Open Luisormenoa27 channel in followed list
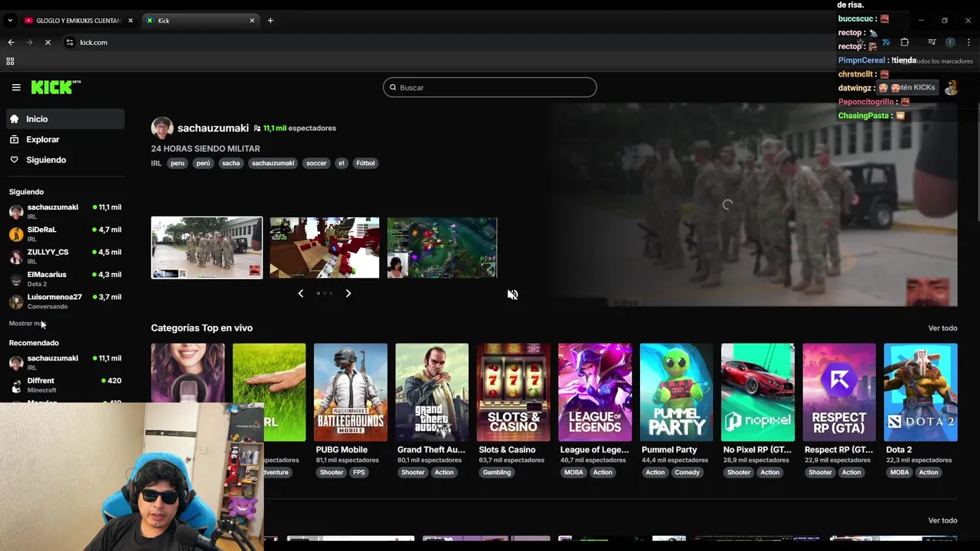Viewport: 980px width, 551px height. pos(65,301)
